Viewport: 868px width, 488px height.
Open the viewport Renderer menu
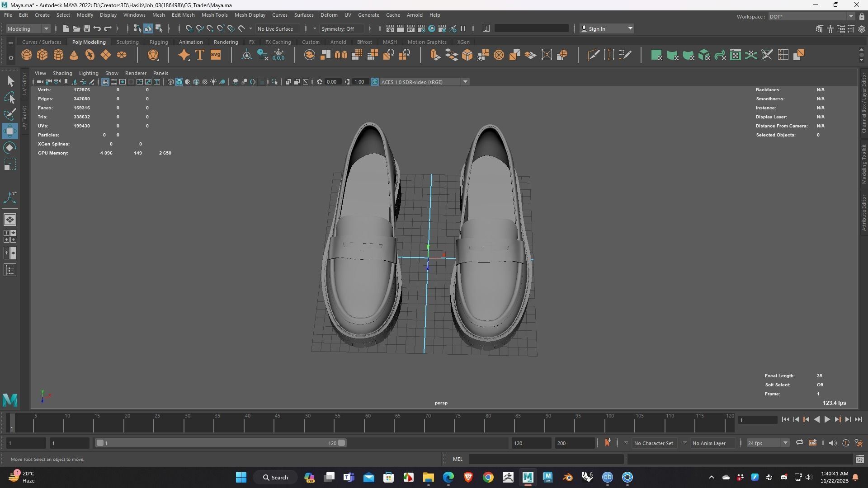136,73
